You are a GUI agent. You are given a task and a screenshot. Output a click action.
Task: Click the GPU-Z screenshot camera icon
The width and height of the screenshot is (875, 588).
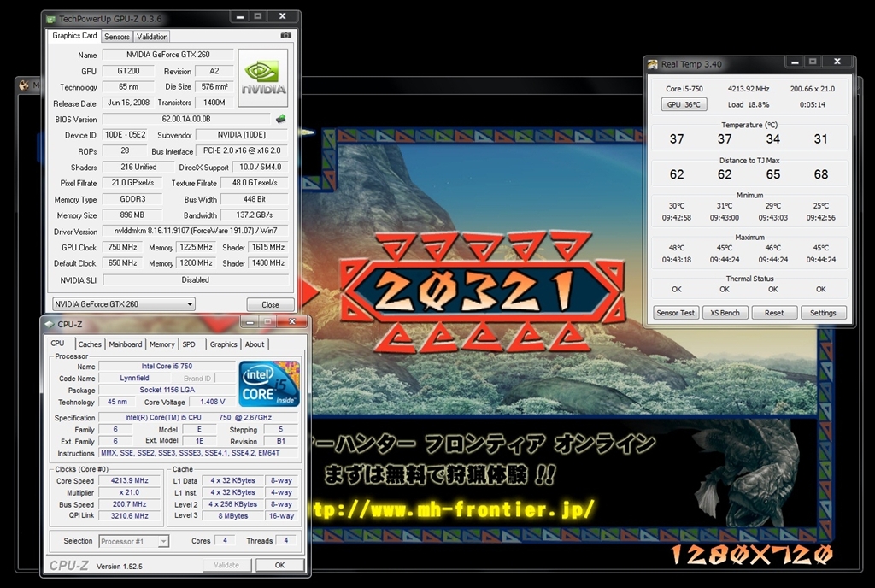click(x=285, y=35)
